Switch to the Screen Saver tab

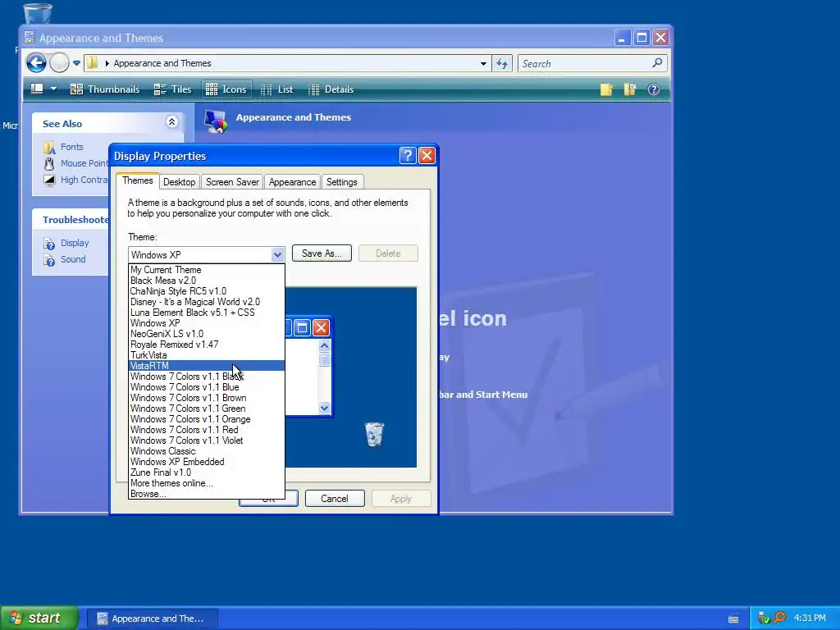(x=232, y=182)
